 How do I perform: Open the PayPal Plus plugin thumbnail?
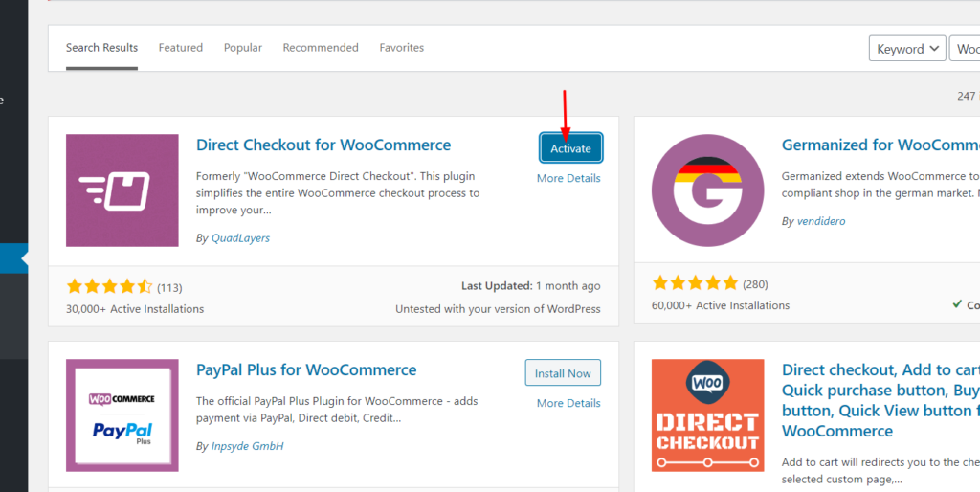(122, 415)
